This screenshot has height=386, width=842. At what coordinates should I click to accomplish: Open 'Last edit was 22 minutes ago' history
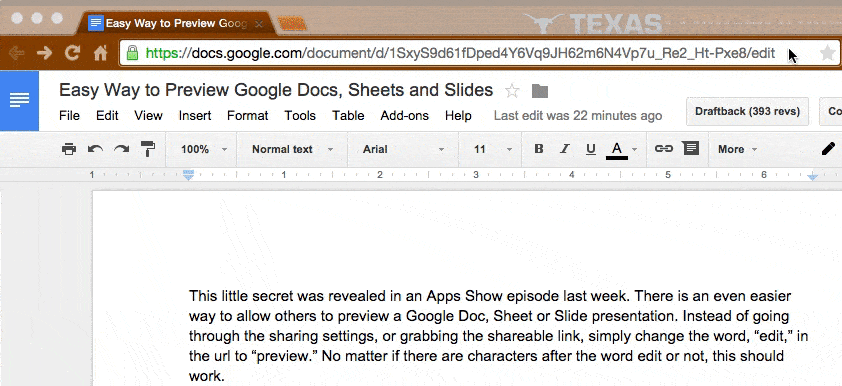tap(578, 115)
